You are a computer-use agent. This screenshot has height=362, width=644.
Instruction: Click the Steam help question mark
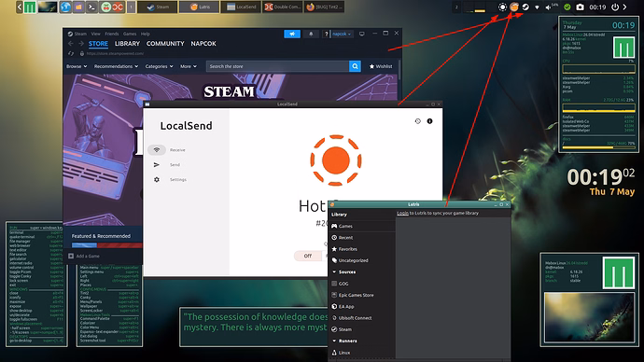tap(326, 35)
